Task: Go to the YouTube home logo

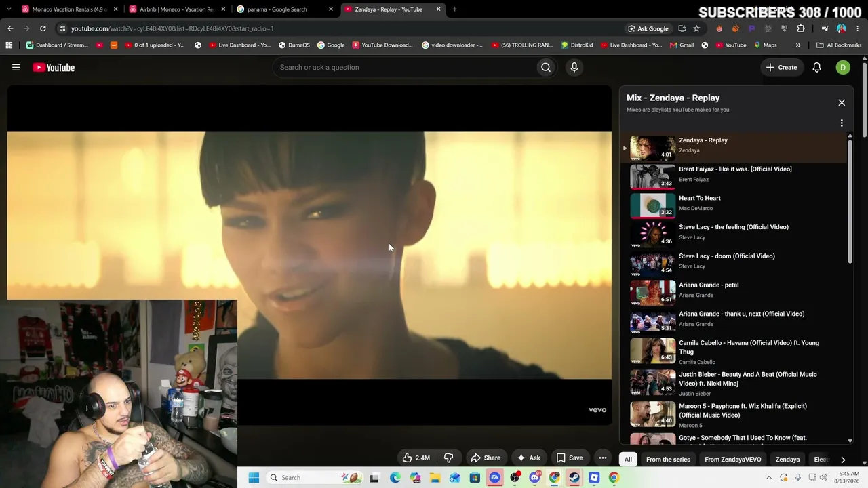Action: pyautogui.click(x=54, y=67)
